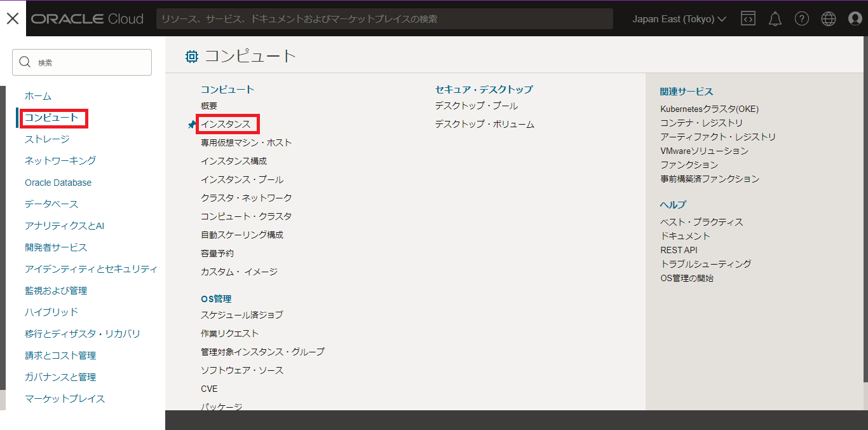Open the インスタンス link
This screenshot has width=868, height=430.
pyautogui.click(x=226, y=124)
